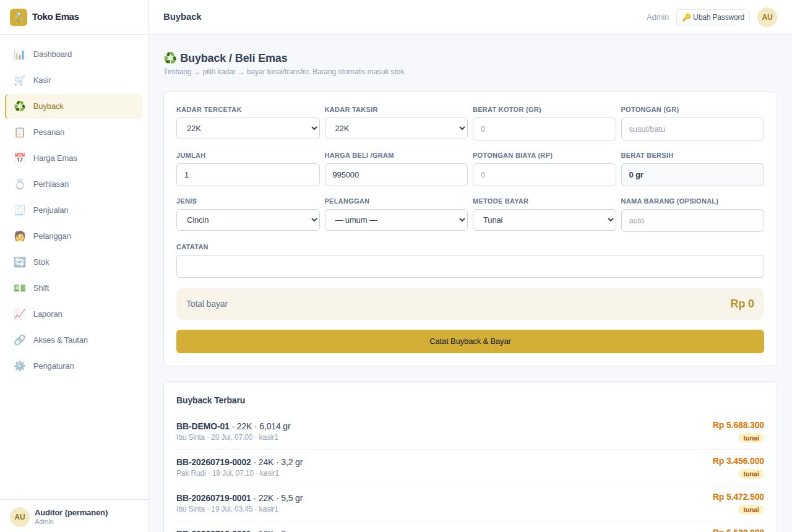Open the Pengaturan gear icon
The height and width of the screenshot is (532, 792).
point(20,366)
